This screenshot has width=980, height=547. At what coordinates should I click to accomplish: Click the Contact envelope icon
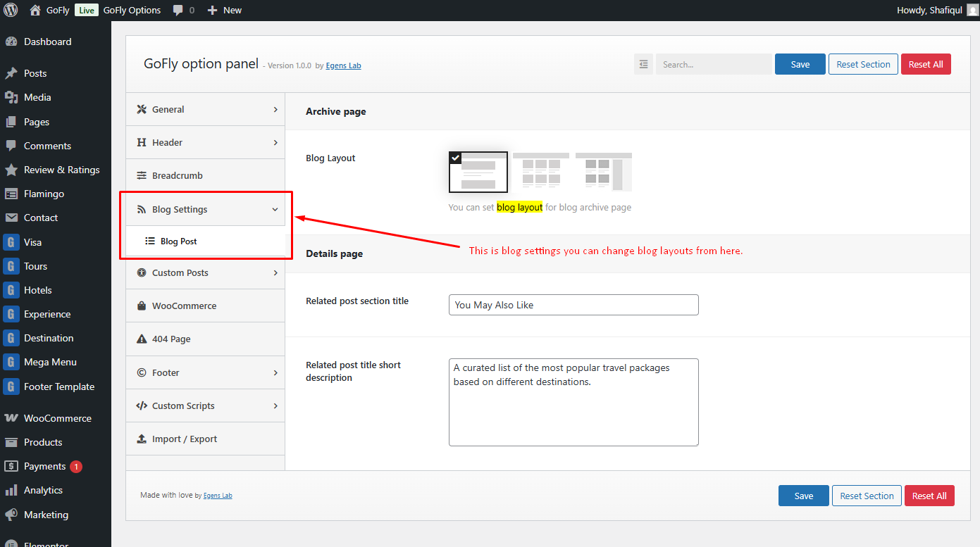pos(11,218)
